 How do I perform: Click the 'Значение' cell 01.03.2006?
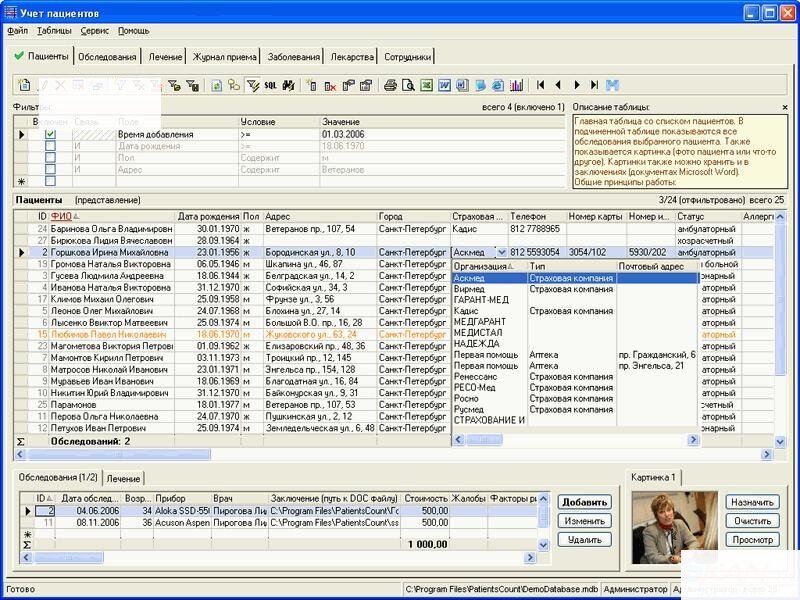(x=442, y=134)
